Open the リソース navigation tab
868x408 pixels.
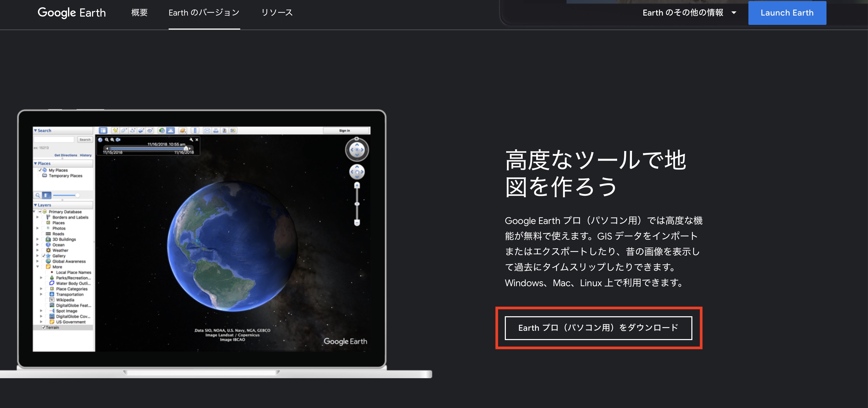277,13
